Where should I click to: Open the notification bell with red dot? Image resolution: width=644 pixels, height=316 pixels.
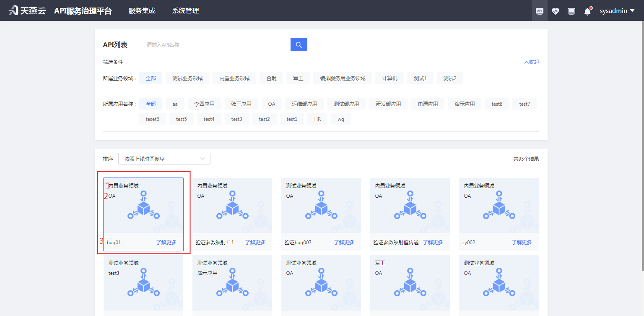(587, 10)
